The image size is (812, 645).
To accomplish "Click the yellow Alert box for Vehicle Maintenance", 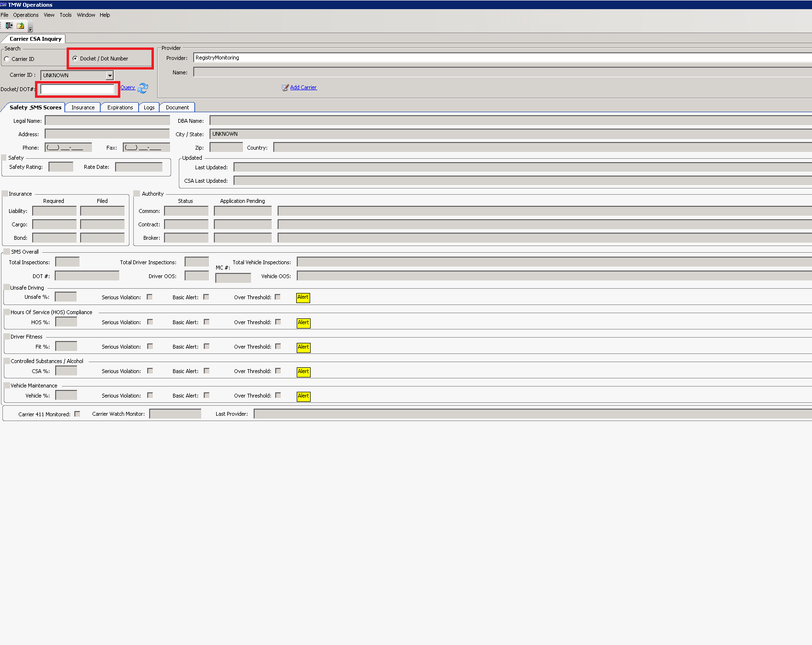I will [303, 396].
